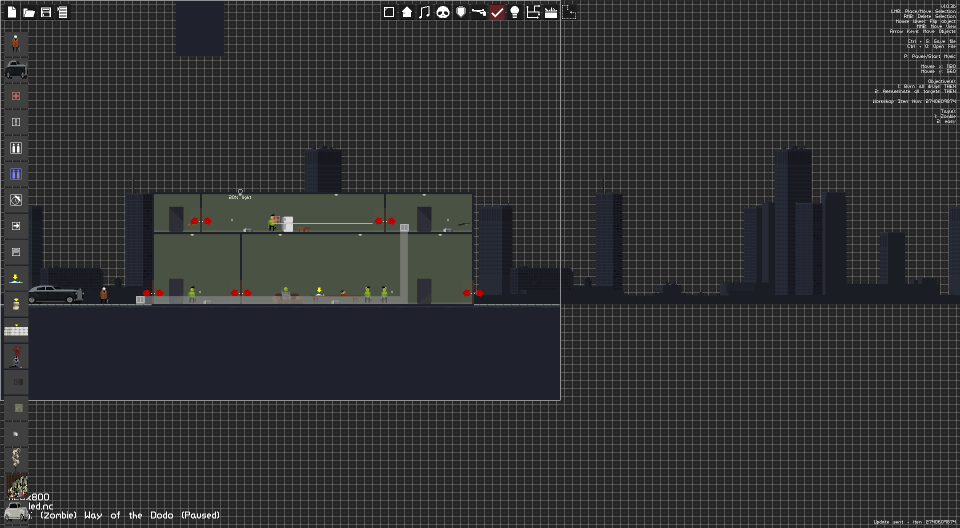Select the yellow objective arrow on table

point(319,290)
